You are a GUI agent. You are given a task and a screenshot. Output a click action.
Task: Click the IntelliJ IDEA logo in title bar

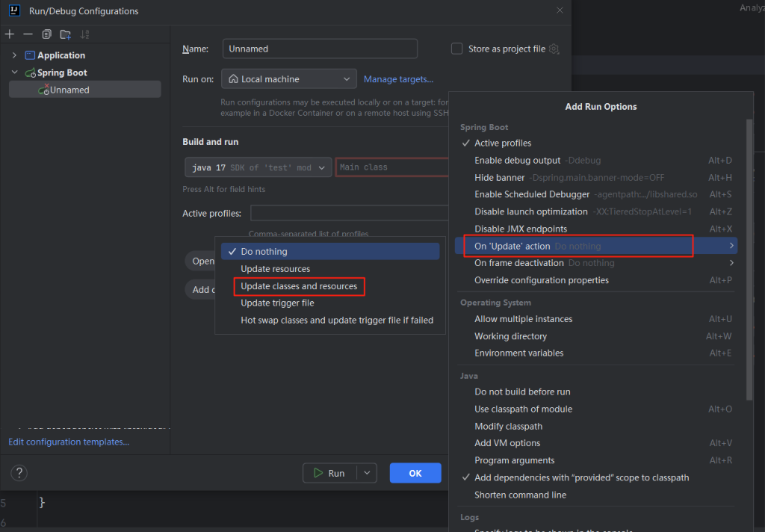pos(15,10)
